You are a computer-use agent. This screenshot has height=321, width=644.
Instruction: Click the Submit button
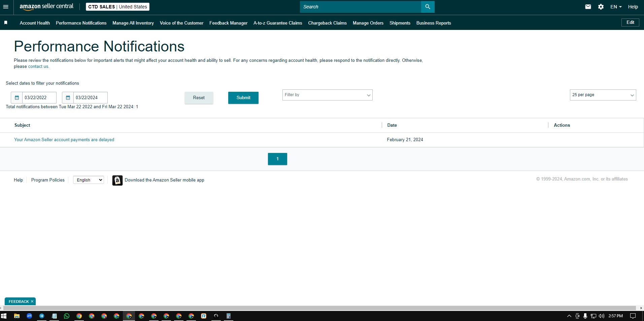pos(243,98)
